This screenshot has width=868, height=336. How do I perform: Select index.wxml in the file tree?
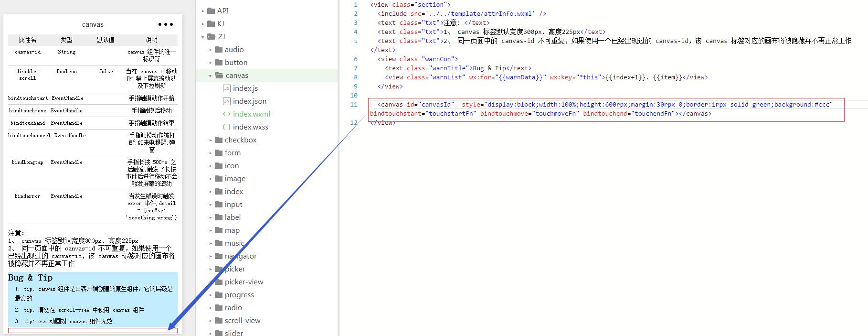pos(252,114)
